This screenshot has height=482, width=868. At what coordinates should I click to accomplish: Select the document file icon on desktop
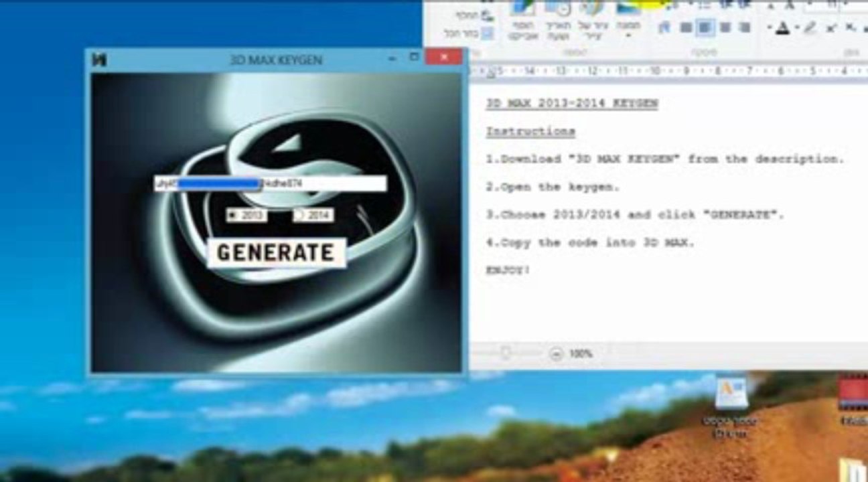click(731, 407)
